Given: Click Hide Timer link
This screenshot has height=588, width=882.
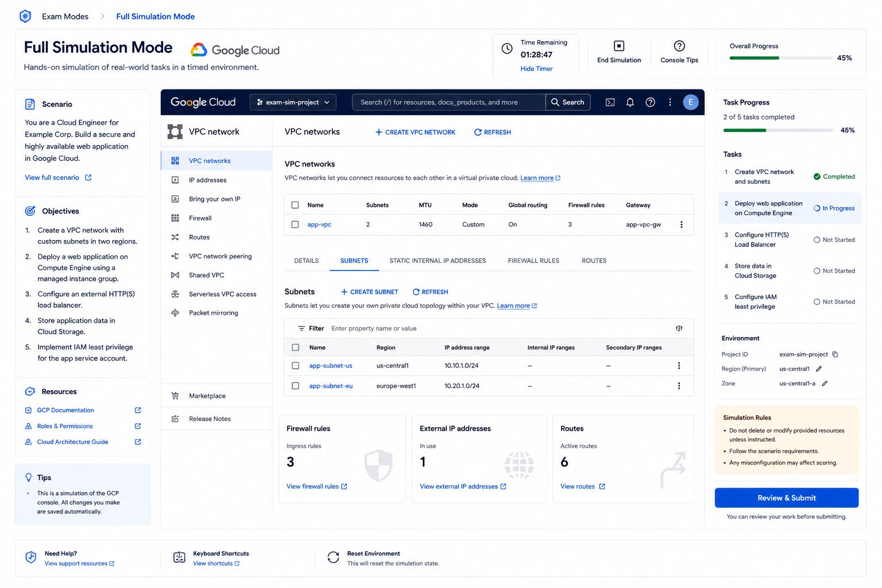Looking at the screenshot, I should click(536, 69).
